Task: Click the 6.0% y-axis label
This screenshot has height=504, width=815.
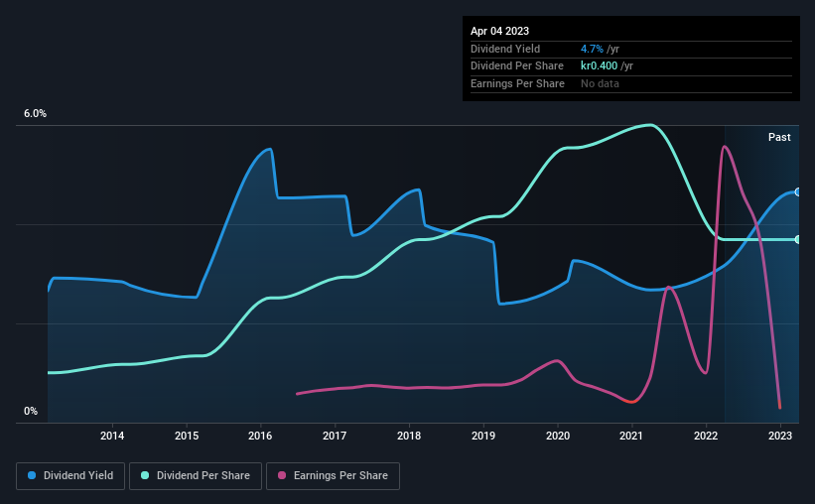Action: tap(36, 114)
